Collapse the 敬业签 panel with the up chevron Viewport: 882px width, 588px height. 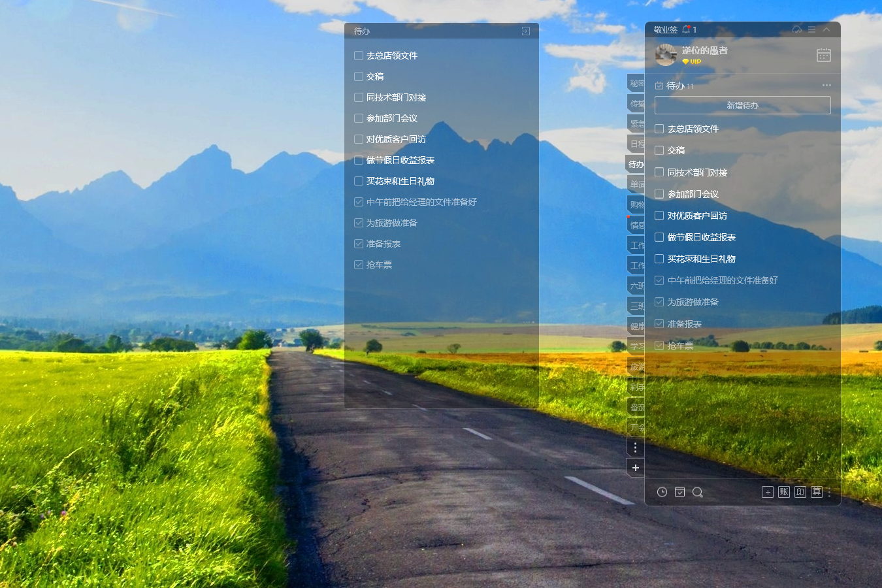pyautogui.click(x=826, y=29)
